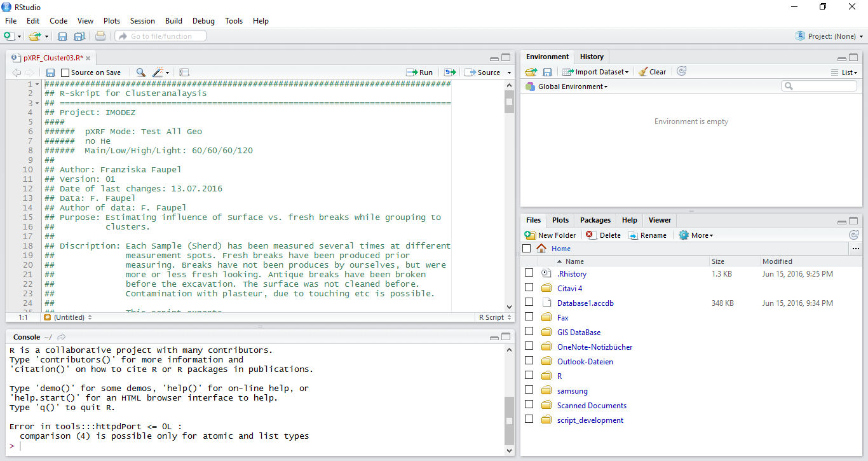Viewport: 868px width, 461px height.
Task: Open the Tools menu
Action: pos(234,21)
